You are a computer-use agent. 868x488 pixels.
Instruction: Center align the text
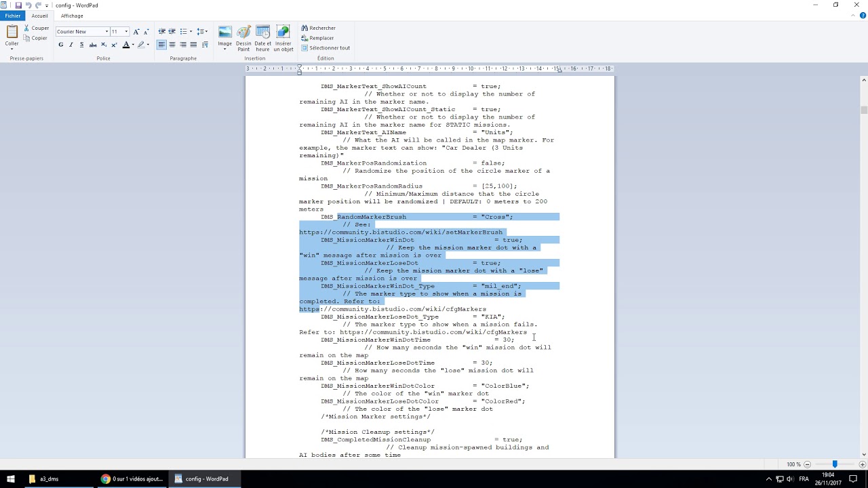pos(172,45)
